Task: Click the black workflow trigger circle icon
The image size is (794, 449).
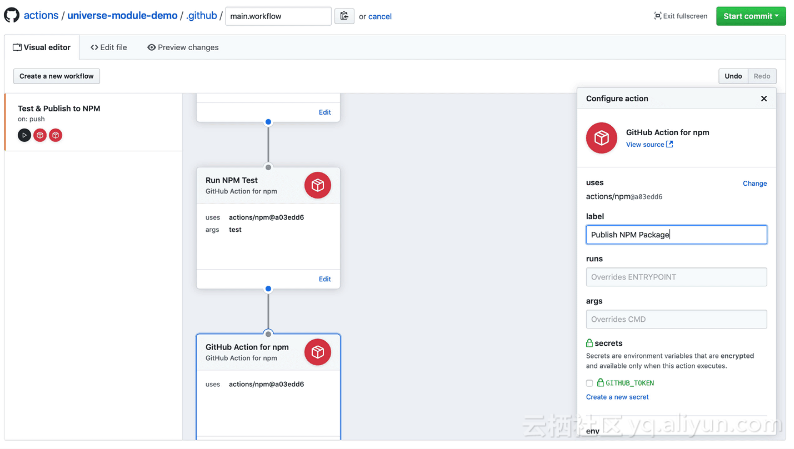Action: [24, 135]
